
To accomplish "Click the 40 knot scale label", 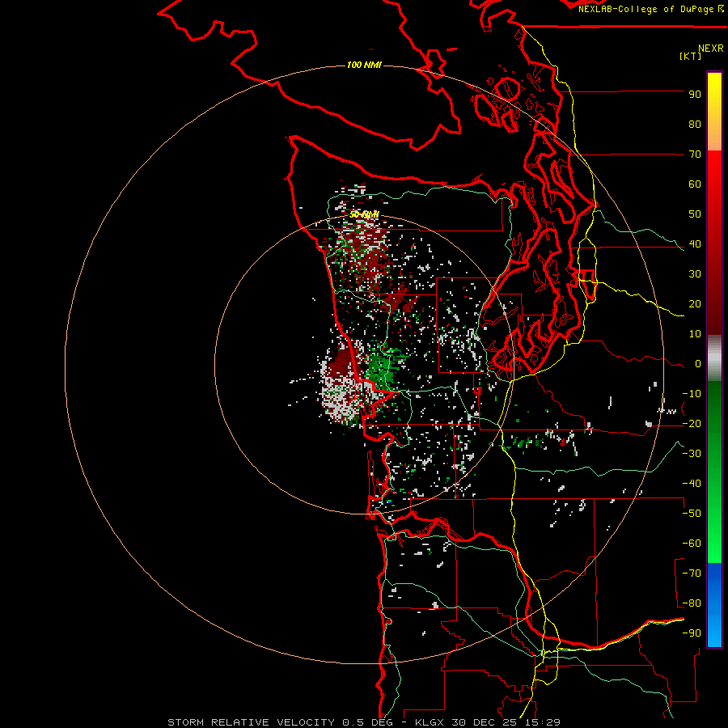I will pos(695,244).
